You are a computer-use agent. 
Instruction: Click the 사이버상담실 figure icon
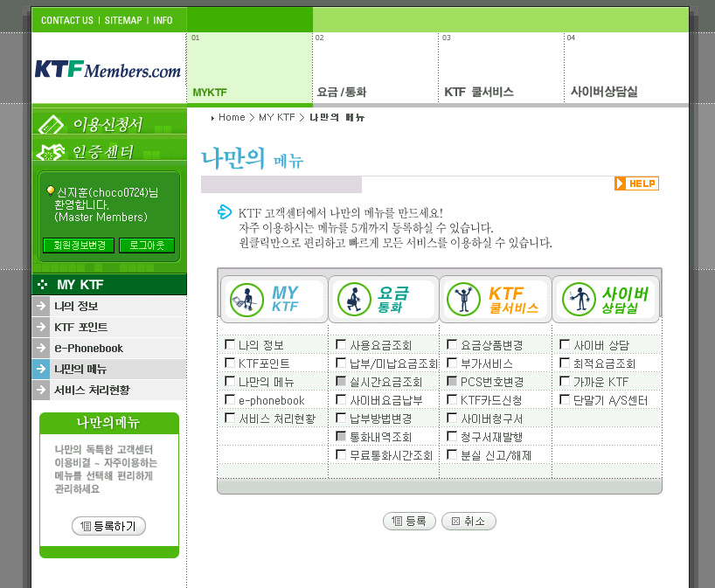[x=580, y=300]
